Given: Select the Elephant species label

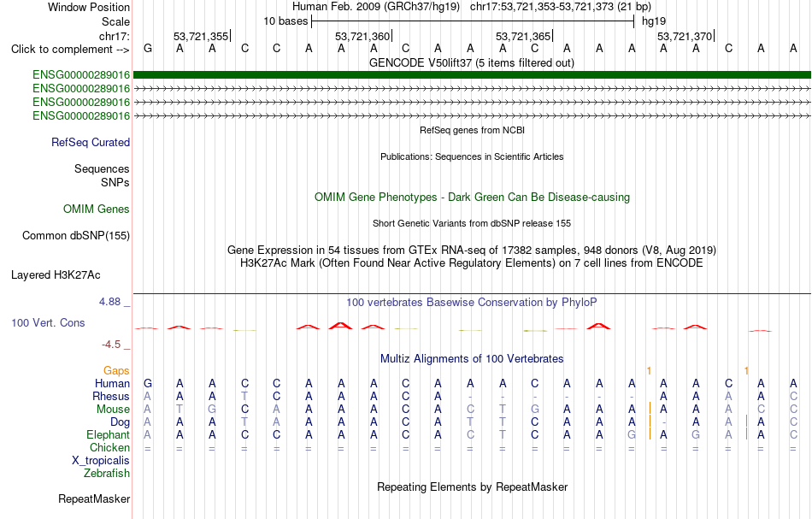Looking at the screenshot, I should 109,434.
